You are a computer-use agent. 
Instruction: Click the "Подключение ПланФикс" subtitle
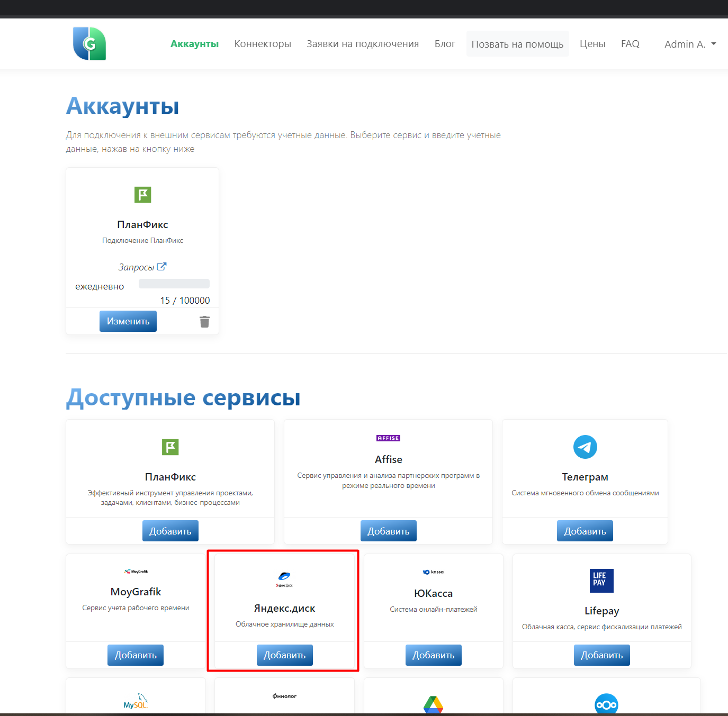tap(142, 240)
